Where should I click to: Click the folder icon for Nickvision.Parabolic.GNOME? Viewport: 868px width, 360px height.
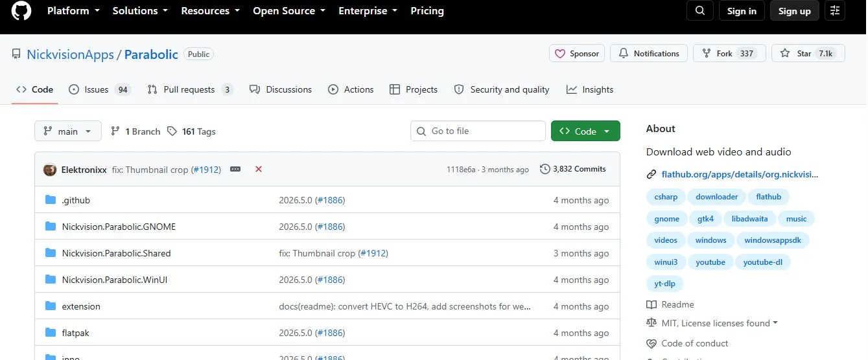click(51, 226)
